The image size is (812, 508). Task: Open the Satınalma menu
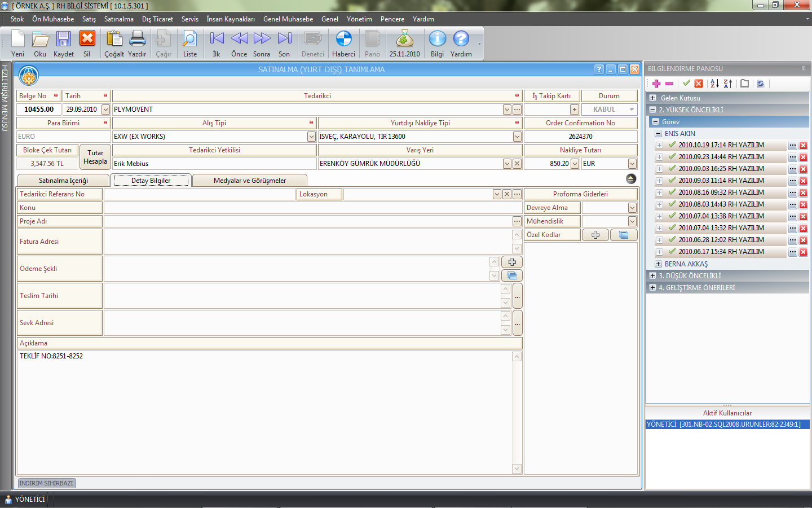[x=118, y=19]
